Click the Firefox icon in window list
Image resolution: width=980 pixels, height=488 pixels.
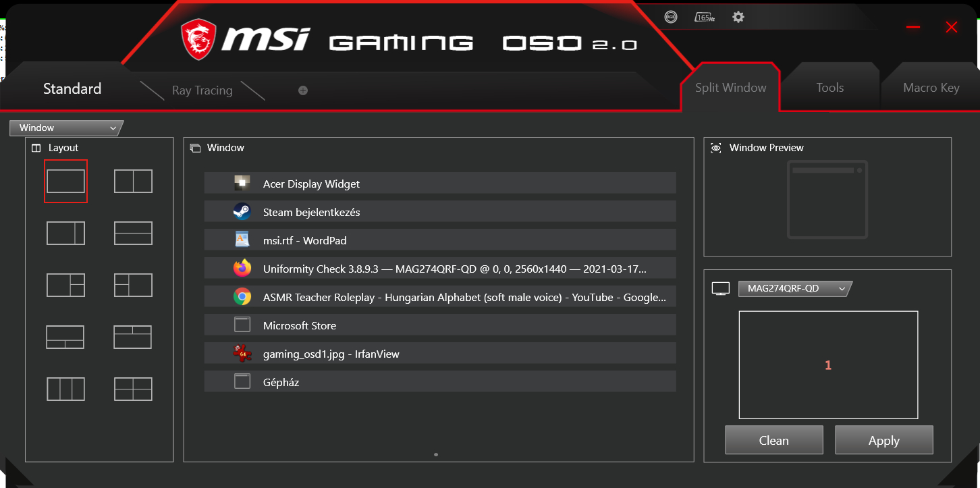coord(242,269)
